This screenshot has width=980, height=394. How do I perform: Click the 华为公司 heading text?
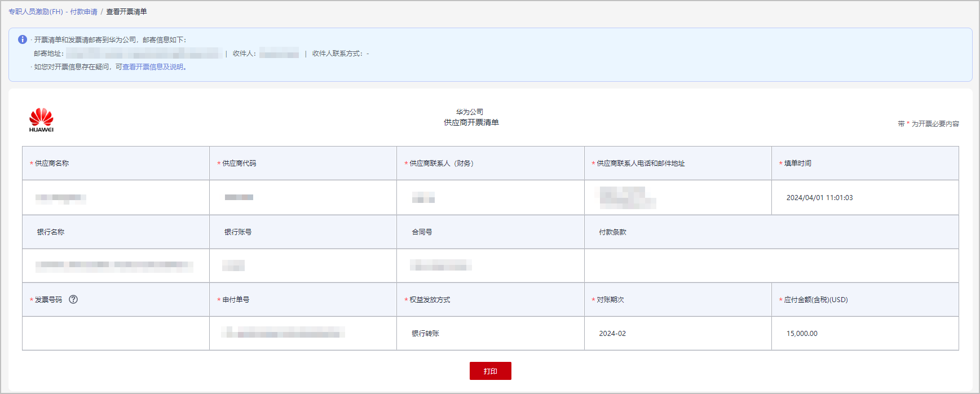470,112
